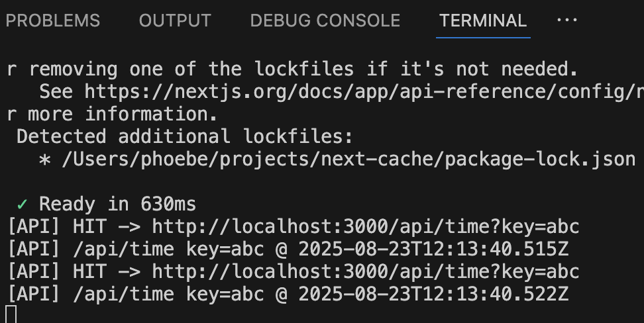Screen dimensions: 644x323
Task: Open the panel's more actions ellipsis
Action: coord(567,21)
